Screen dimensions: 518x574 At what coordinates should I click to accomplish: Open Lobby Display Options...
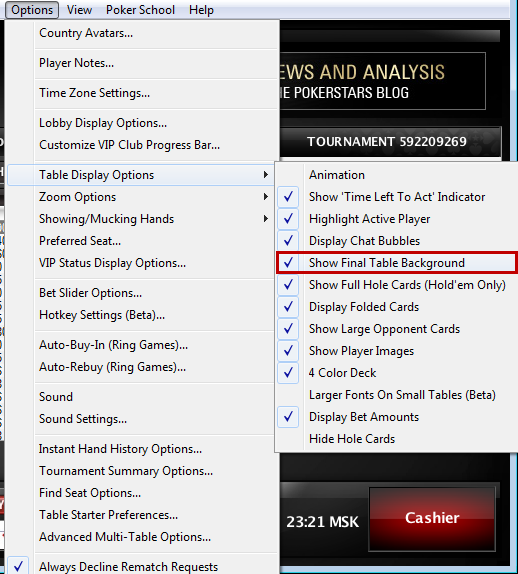(x=143, y=123)
